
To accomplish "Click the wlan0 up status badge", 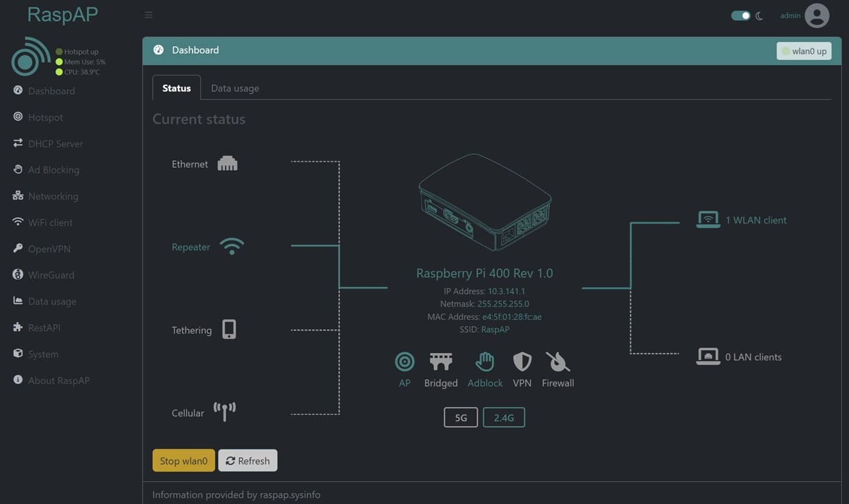I will pyautogui.click(x=804, y=51).
